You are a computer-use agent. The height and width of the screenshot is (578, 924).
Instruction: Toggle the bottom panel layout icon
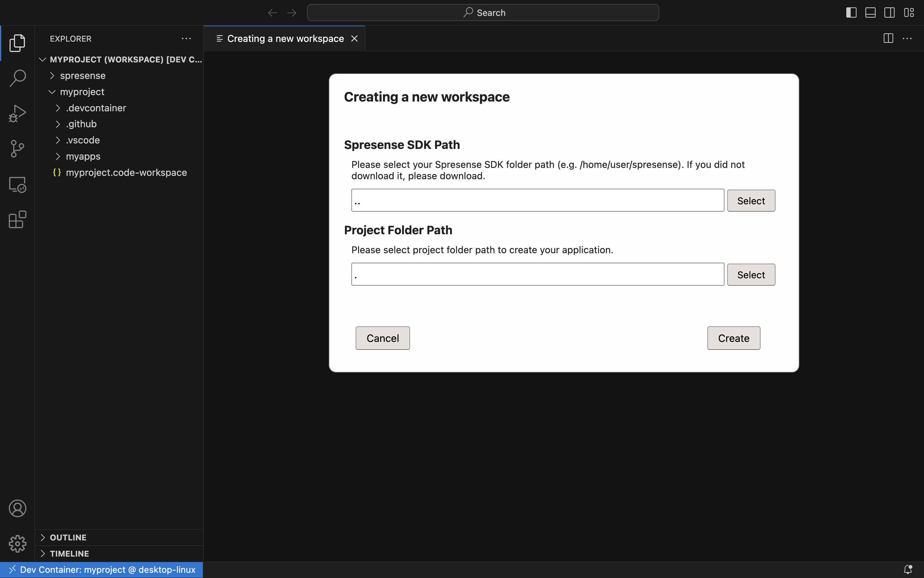point(870,13)
